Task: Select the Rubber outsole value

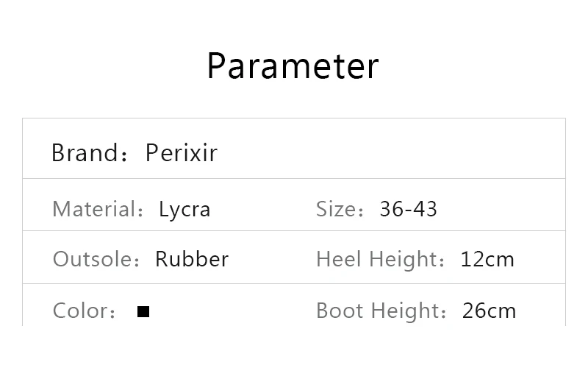Action: pyautogui.click(x=192, y=259)
